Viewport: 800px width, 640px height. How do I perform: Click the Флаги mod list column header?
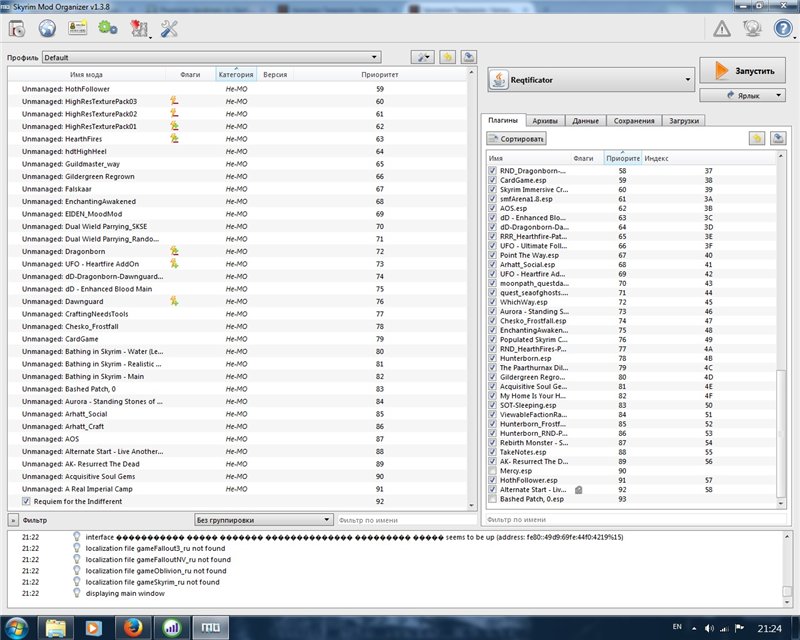(190, 75)
